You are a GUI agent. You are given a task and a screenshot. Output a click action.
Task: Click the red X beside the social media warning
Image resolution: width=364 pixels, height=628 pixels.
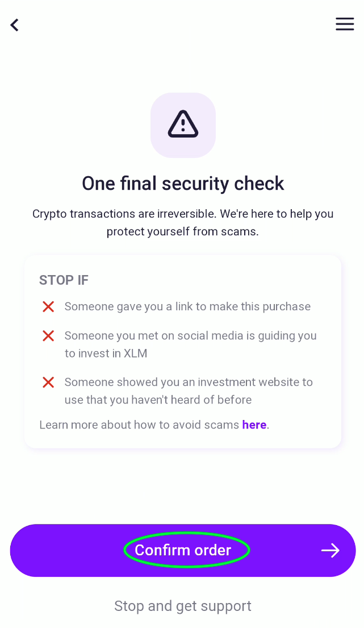[x=48, y=336]
